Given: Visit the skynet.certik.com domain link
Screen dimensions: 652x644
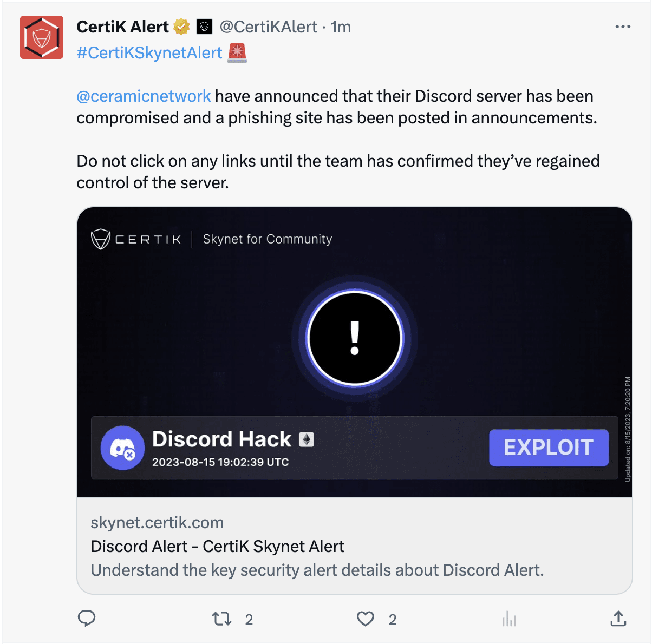Looking at the screenshot, I should 157,522.
